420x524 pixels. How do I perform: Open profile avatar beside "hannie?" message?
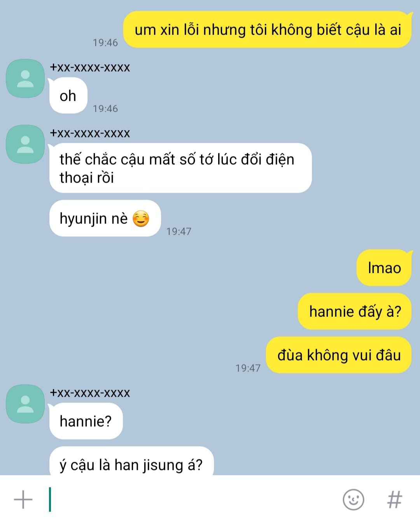point(25,404)
